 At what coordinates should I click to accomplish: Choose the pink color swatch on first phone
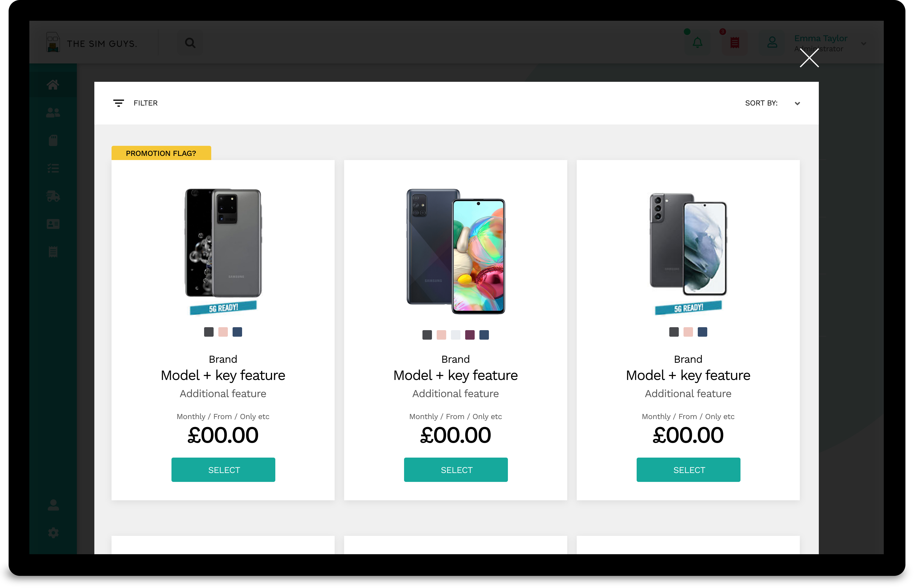pos(223,332)
